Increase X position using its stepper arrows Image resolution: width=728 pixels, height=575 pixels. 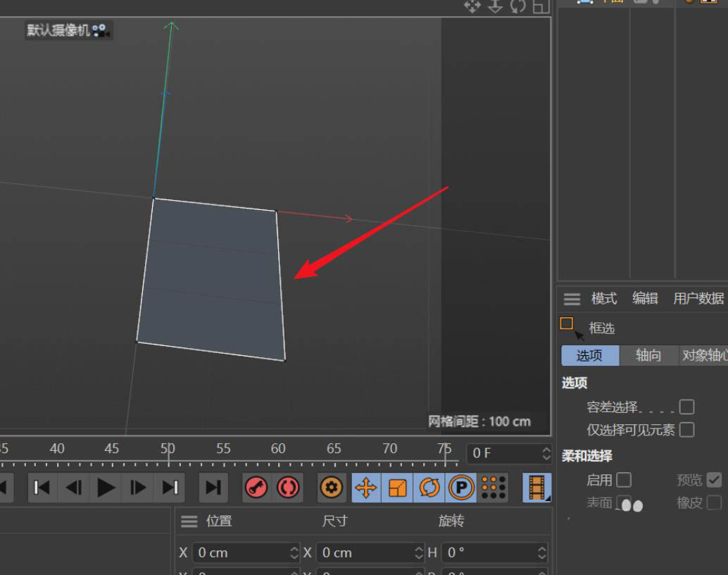(295, 548)
